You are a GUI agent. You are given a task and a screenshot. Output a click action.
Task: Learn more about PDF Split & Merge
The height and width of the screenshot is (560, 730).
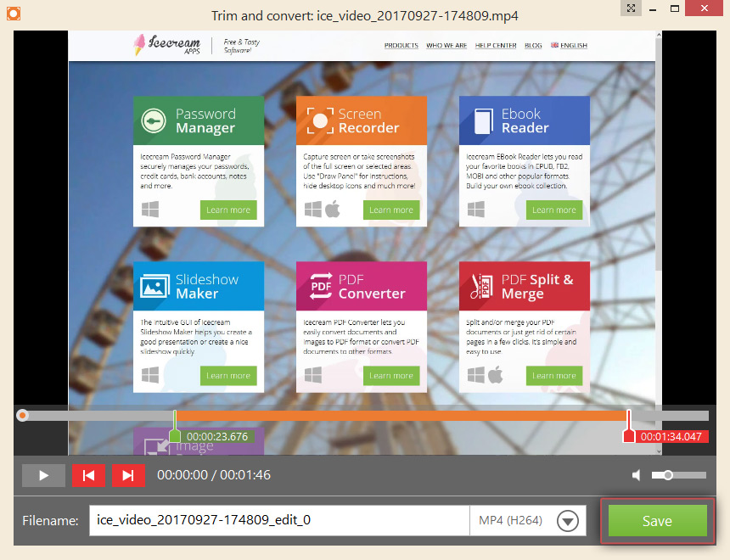click(x=554, y=376)
